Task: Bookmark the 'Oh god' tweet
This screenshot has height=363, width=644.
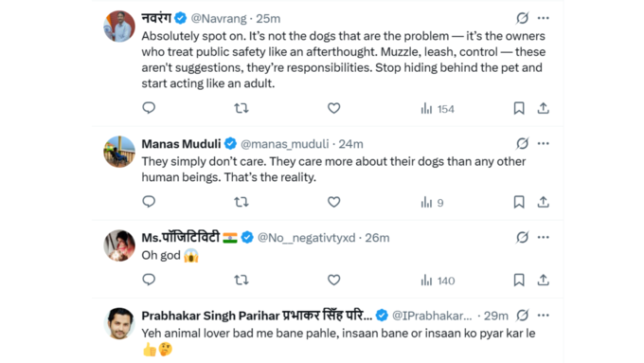Action: (x=519, y=280)
